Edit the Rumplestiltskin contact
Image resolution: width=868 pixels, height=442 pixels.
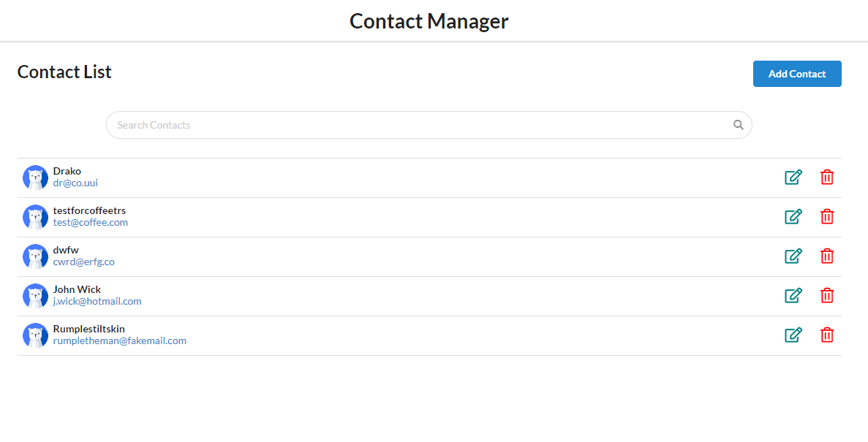[x=793, y=335]
